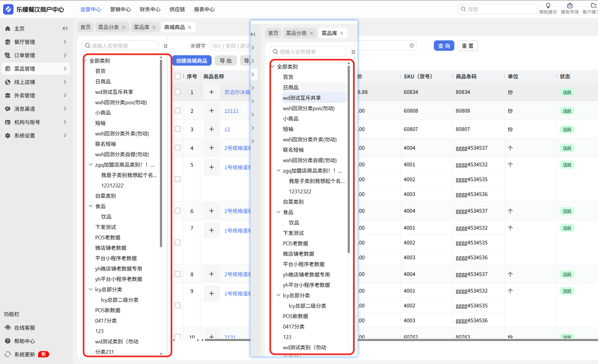Collapse lcy总部分类 node in left tree
598x364 pixels.
(x=91, y=289)
